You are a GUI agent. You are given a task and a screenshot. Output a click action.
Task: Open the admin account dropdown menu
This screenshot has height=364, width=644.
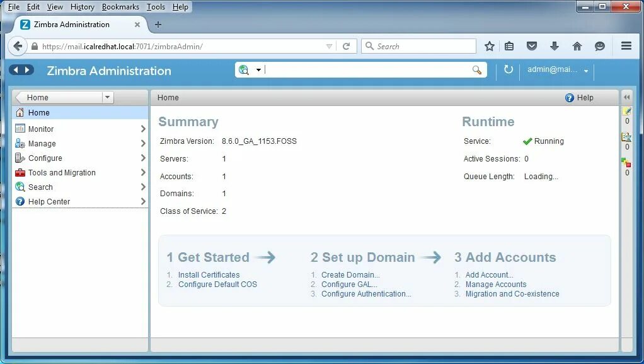(x=586, y=71)
